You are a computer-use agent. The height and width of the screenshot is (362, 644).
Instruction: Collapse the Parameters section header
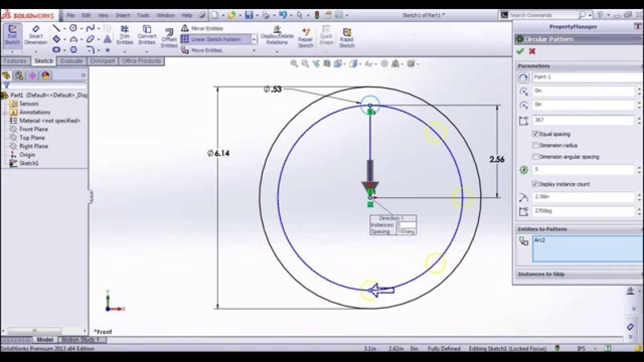pos(580,66)
